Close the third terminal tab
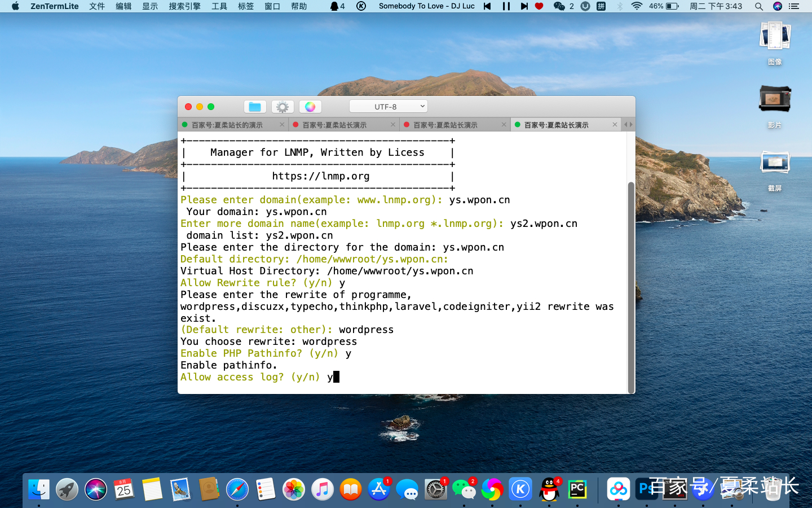 click(504, 125)
